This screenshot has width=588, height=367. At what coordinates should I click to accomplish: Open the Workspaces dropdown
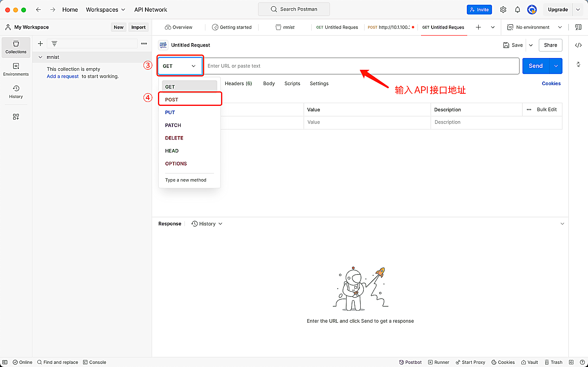[x=105, y=9]
